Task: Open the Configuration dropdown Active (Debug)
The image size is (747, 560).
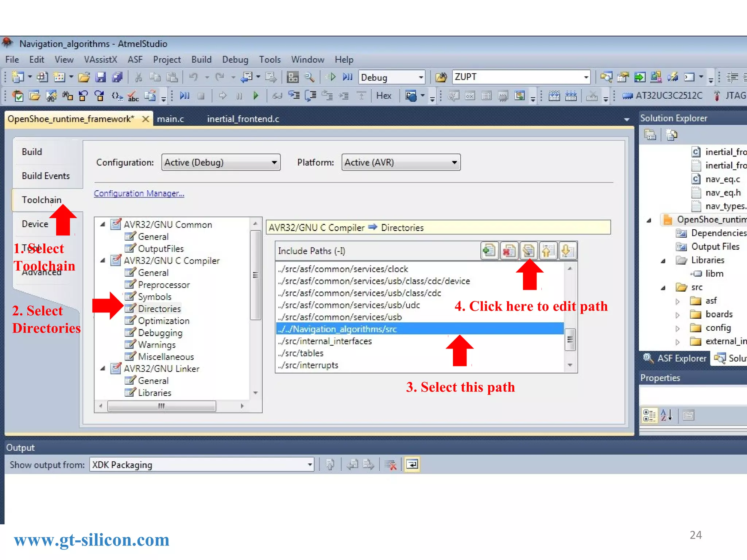Action: point(221,162)
